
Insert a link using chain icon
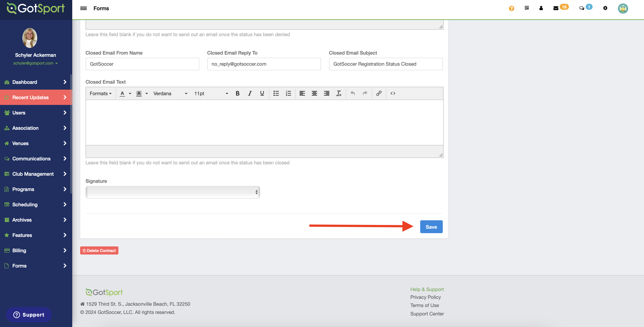pos(379,93)
